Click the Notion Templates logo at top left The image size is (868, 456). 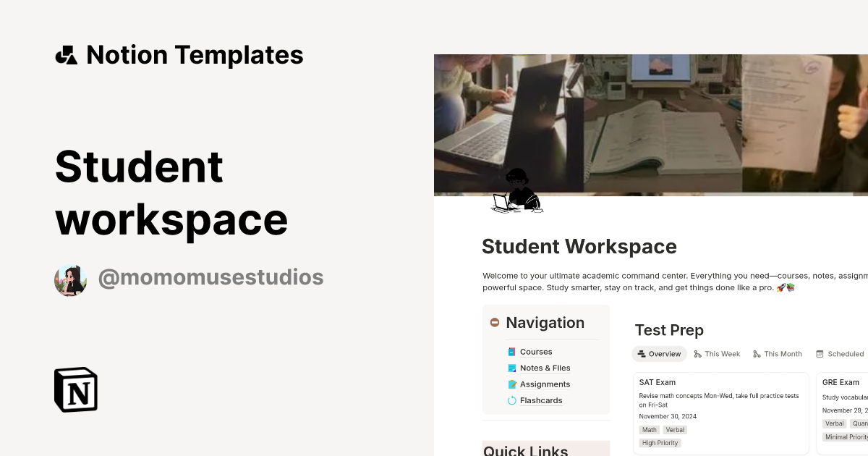pos(66,54)
